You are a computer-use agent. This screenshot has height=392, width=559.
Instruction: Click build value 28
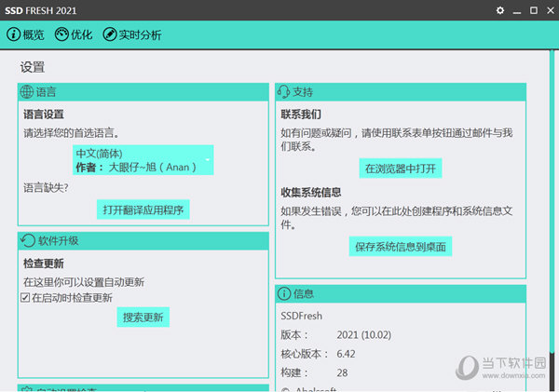click(x=342, y=372)
